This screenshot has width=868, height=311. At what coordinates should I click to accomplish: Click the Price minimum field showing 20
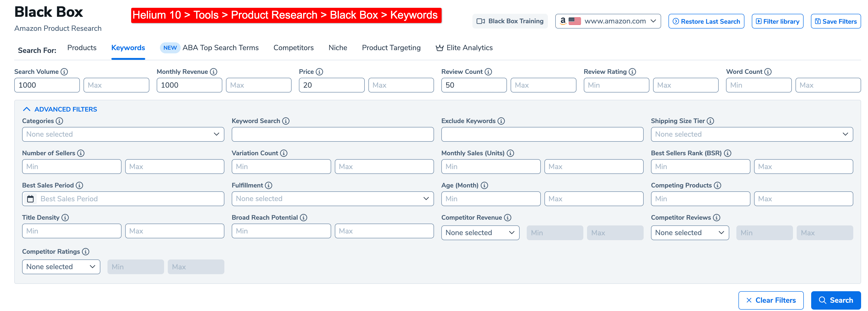(332, 85)
